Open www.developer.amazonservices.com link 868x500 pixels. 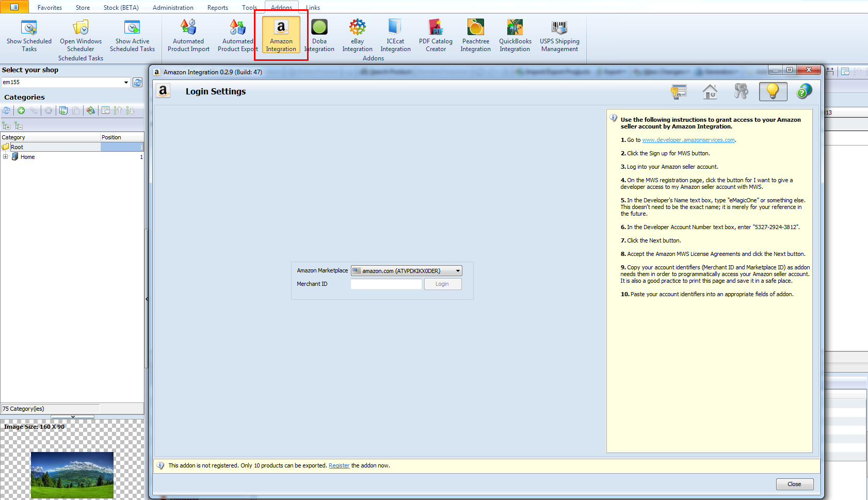tap(688, 140)
